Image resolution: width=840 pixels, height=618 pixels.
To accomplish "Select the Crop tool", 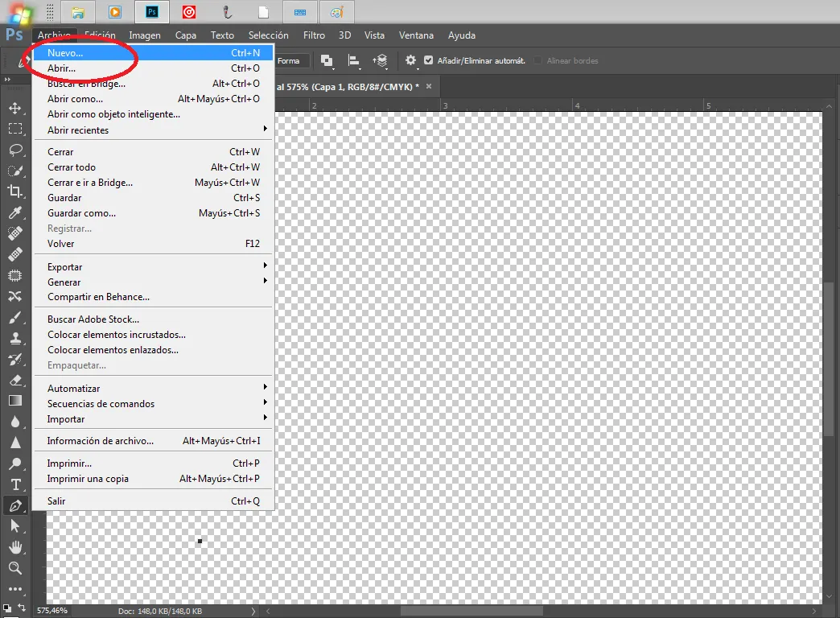I will pos(15,192).
